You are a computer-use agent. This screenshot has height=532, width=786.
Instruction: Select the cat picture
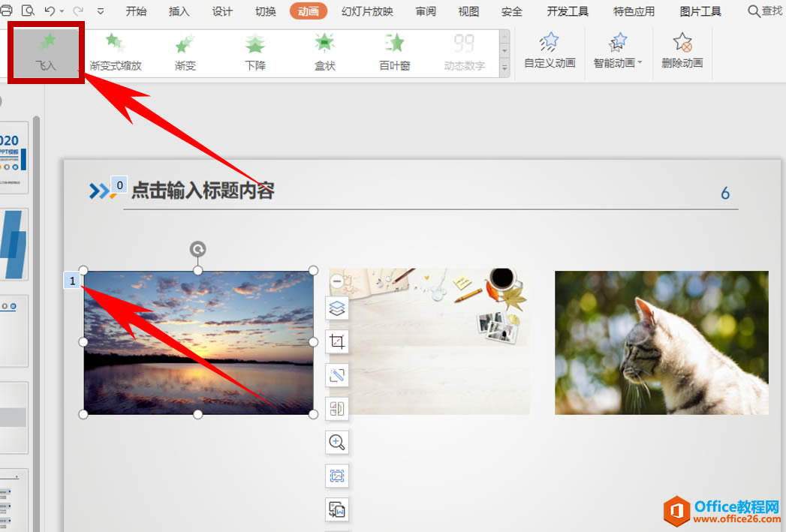click(661, 343)
